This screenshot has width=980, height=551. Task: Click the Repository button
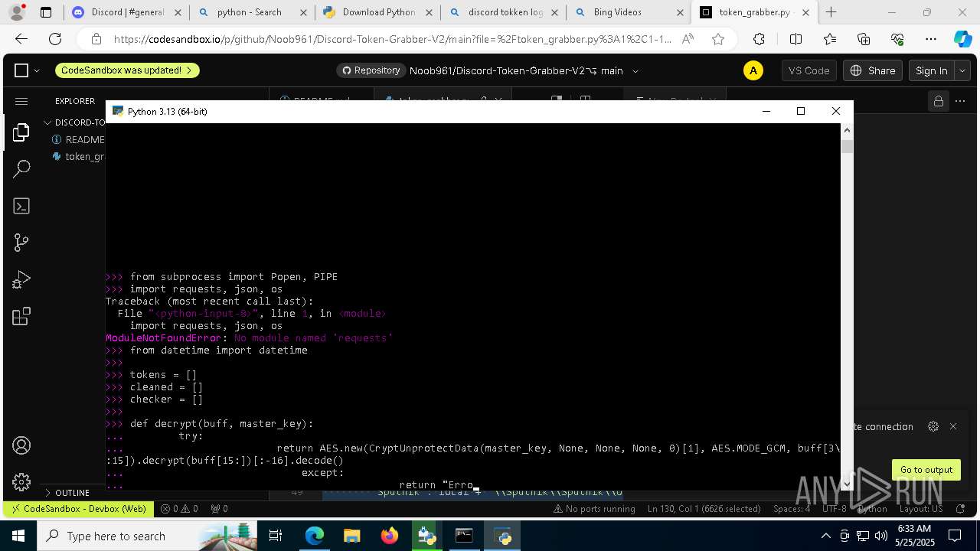371,70
